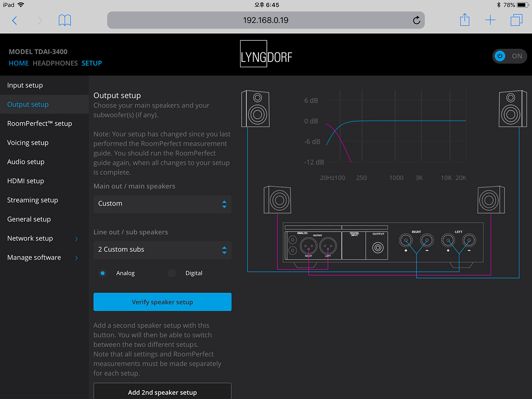Open the Safari bookmarks book icon
The width and height of the screenshot is (532, 399).
[65, 20]
